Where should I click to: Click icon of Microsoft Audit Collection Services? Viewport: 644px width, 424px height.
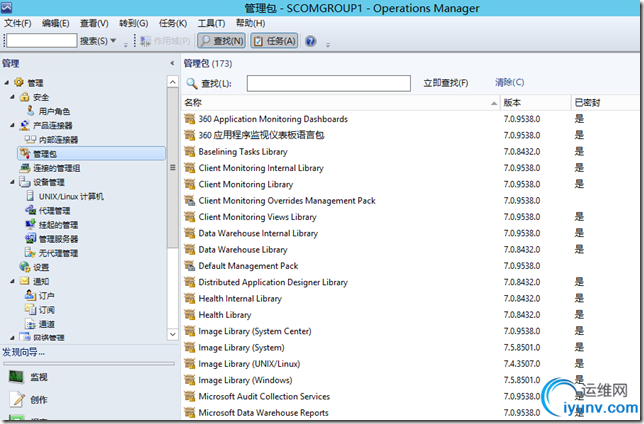pyautogui.click(x=189, y=396)
